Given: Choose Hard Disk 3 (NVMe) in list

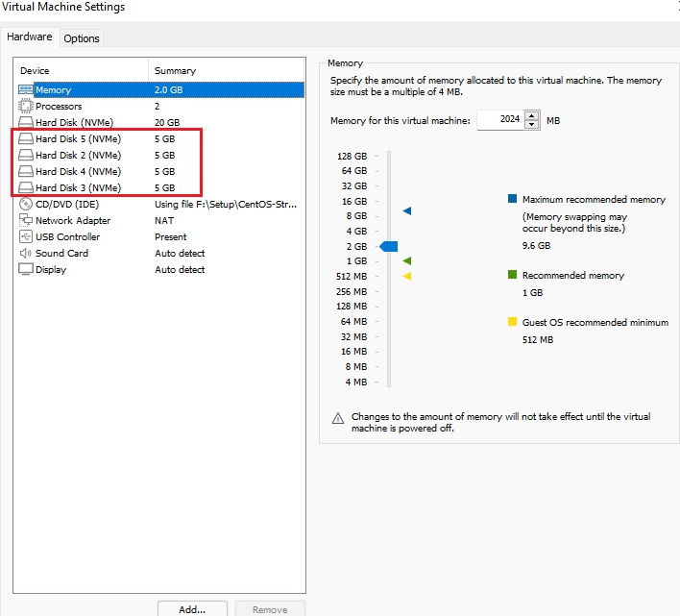Looking at the screenshot, I should (x=77, y=188).
